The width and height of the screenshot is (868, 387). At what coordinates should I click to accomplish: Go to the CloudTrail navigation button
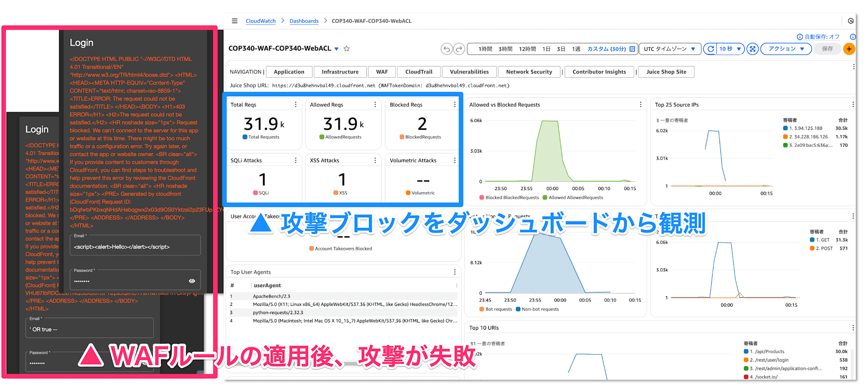[x=419, y=72]
